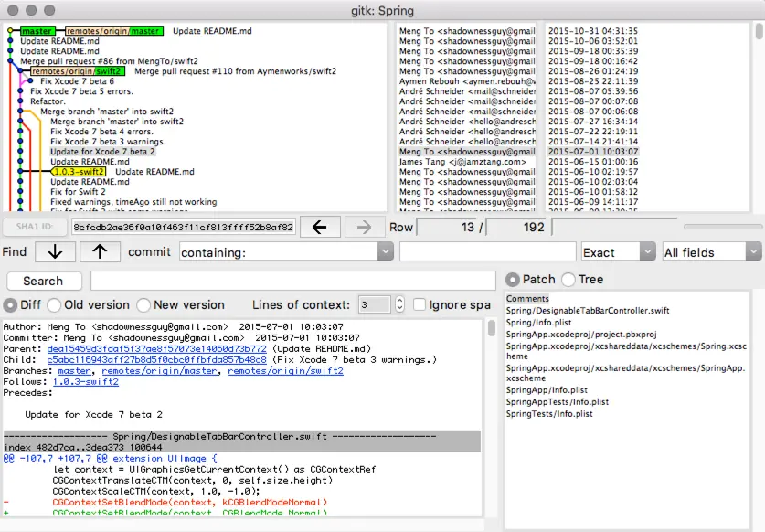The image size is (765, 532).
Task: Select author row Aymen Rebouh
Action: coord(467,81)
